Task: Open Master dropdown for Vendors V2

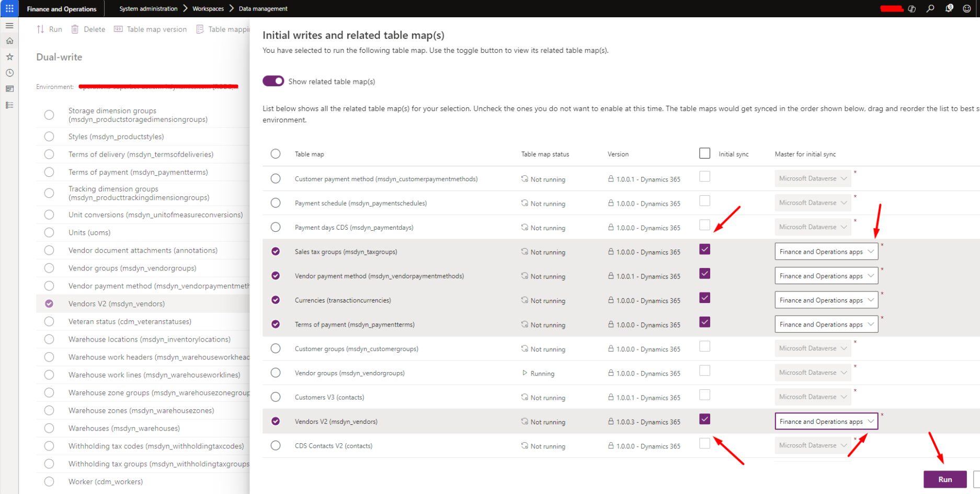Action: tap(826, 421)
